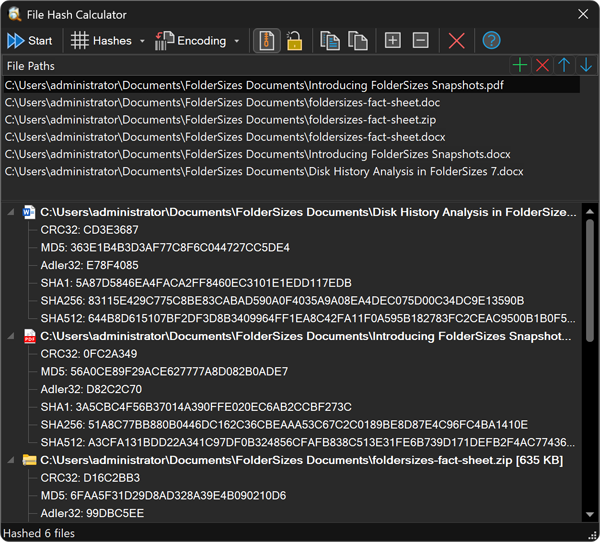Expand all results with plus icon
Image resolution: width=600 pixels, height=542 pixels.
(393, 41)
